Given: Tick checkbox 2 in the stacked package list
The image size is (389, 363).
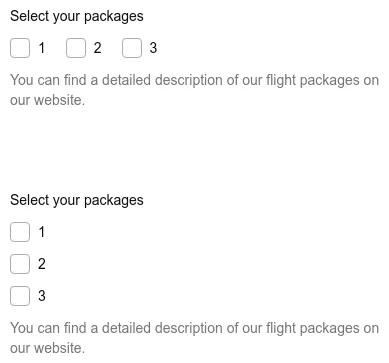Looking at the screenshot, I should click(20, 264).
